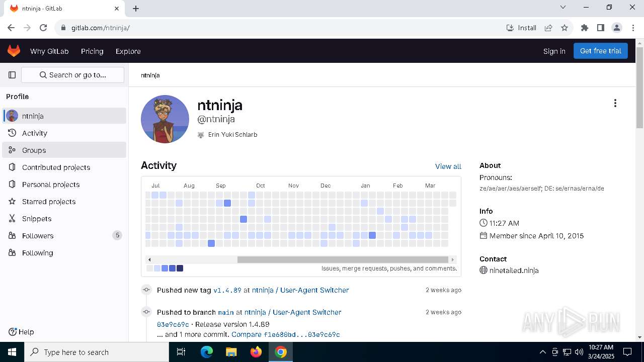Viewport: 644px width, 362px height.
Task: Open Snippets in the sidebar
Action: pos(64,218)
